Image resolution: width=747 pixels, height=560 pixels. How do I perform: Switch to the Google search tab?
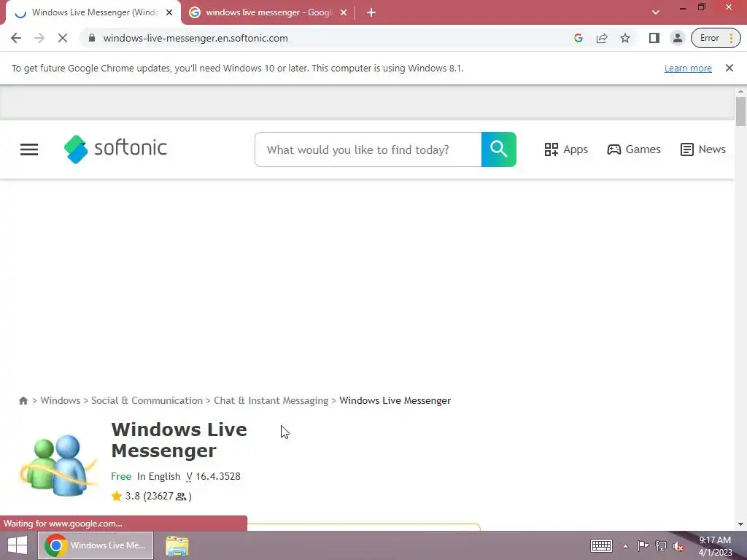(x=268, y=12)
